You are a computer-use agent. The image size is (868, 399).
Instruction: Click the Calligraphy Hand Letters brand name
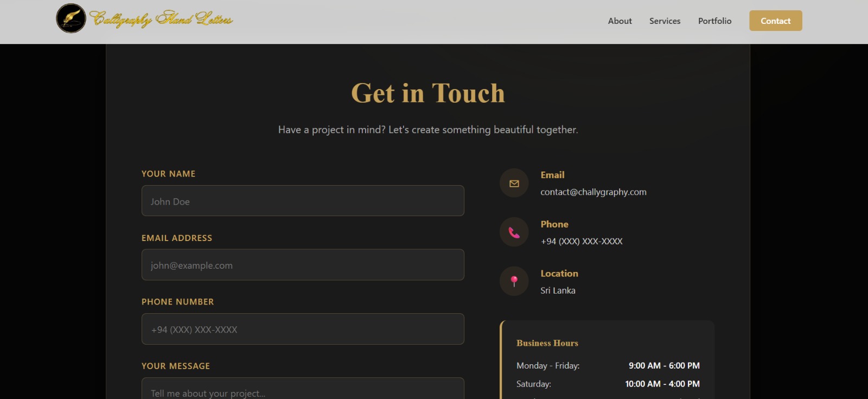point(161,19)
